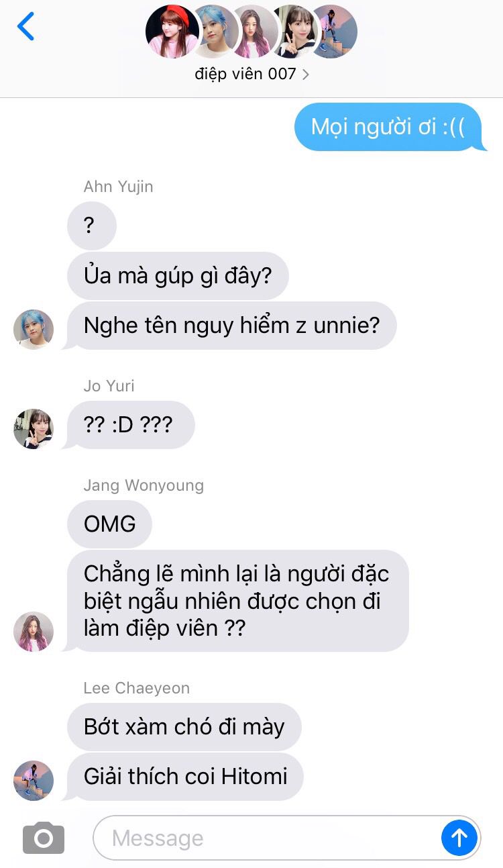
Task: Tap Lee Chaeyeon's avatar beside her message
Action: click(x=34, y=781)
